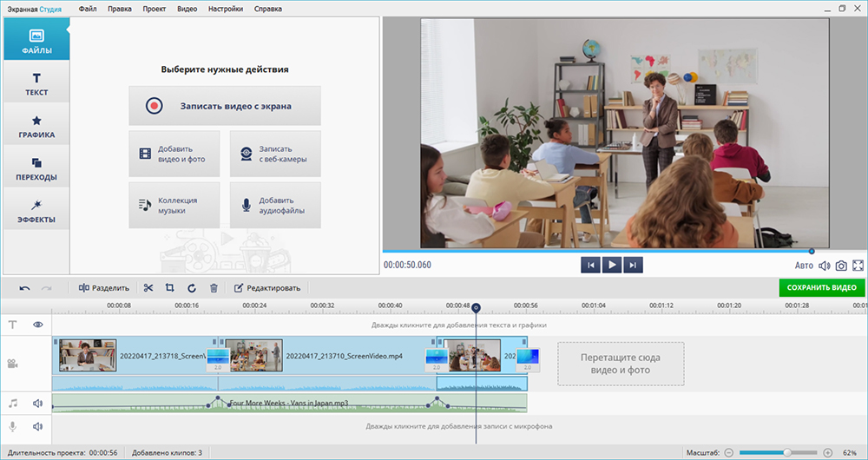Open the Настройки menu
This screenshot has height=460, width=868.
coord(226,9)
